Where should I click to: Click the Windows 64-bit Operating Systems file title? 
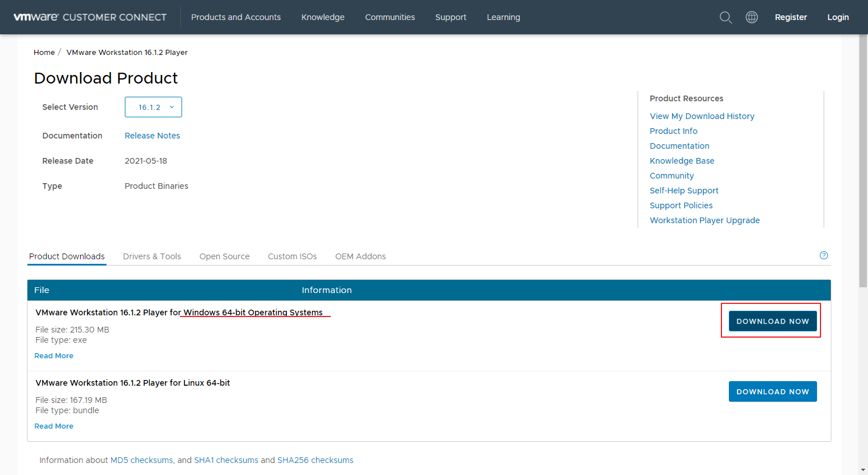179,312
